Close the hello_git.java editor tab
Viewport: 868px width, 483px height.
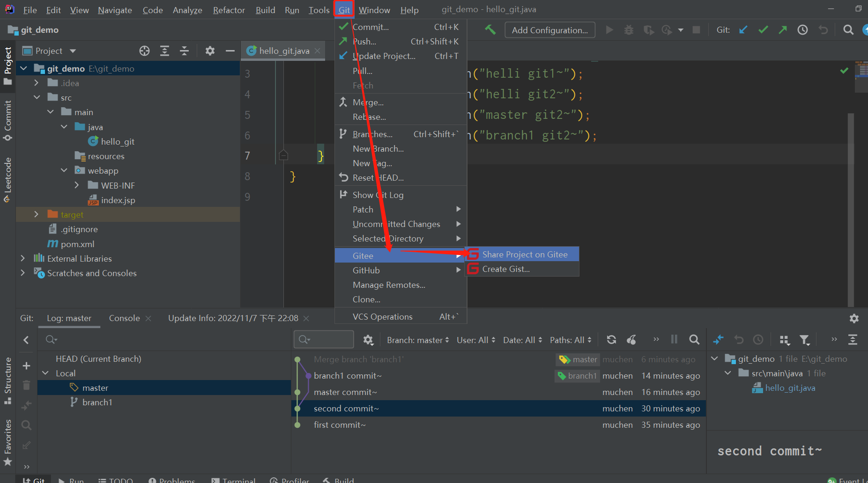(318, 51)
